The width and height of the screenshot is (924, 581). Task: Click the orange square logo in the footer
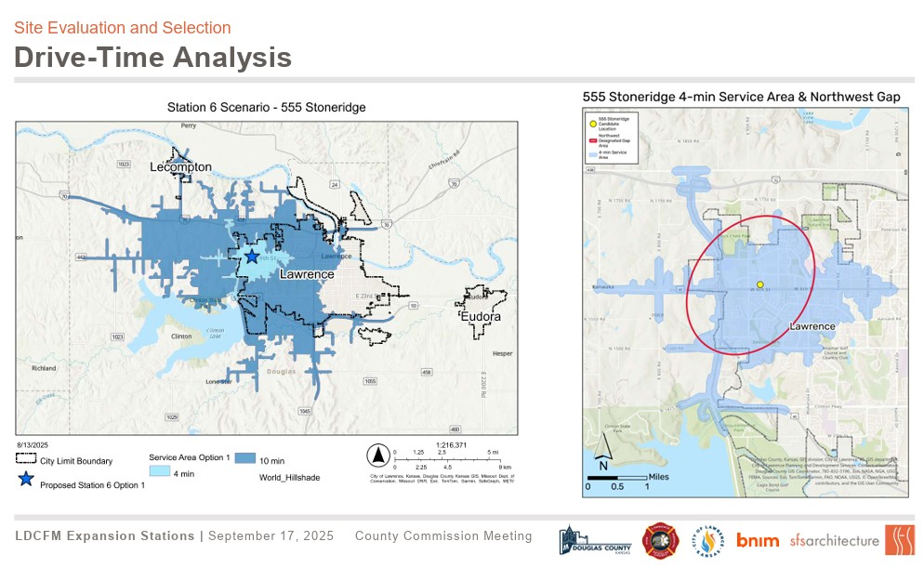coord(899,540)
